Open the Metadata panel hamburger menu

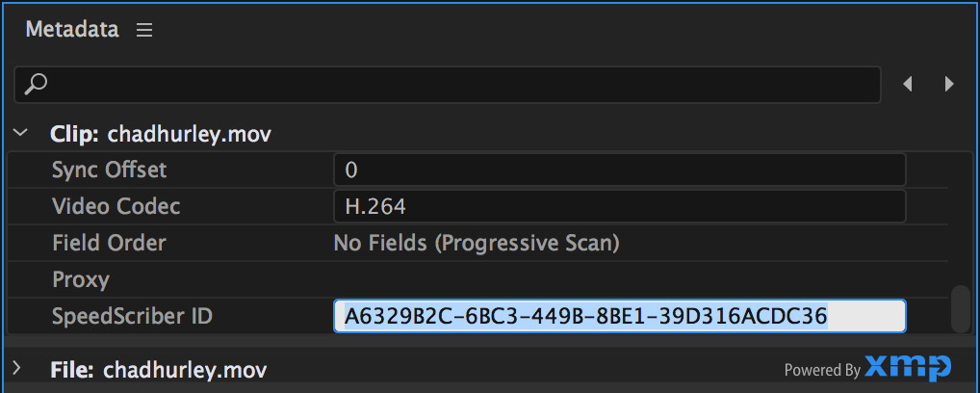pyautogui.click(x=144, y=30)
